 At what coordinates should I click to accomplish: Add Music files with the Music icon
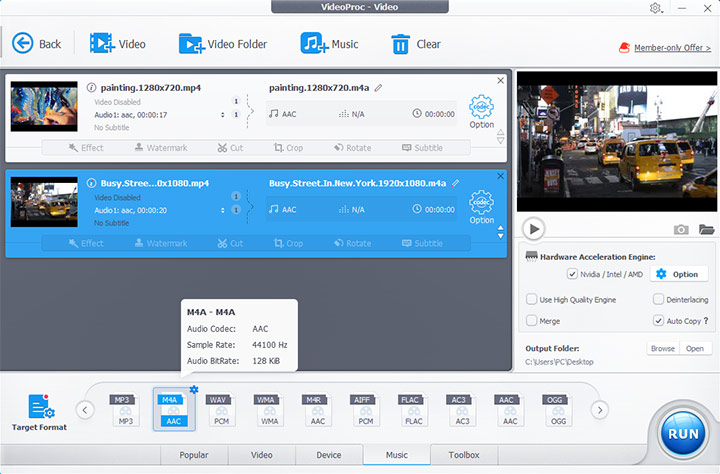(x=314, y=43)
